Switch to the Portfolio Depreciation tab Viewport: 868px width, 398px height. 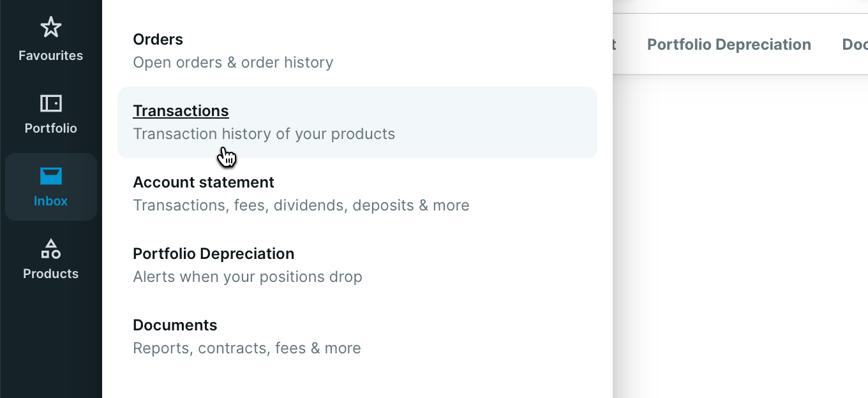click(729, 45)
